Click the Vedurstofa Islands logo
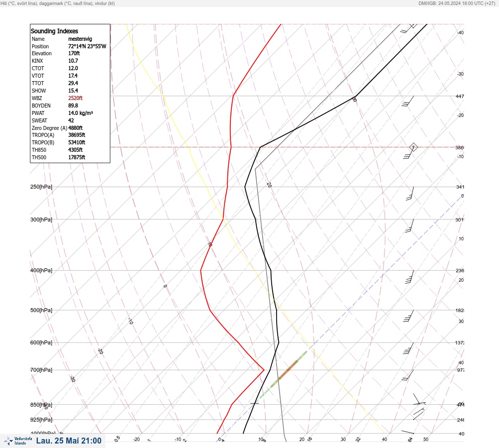Viewport: 499px width, 448px height. (x=18, y=441)
